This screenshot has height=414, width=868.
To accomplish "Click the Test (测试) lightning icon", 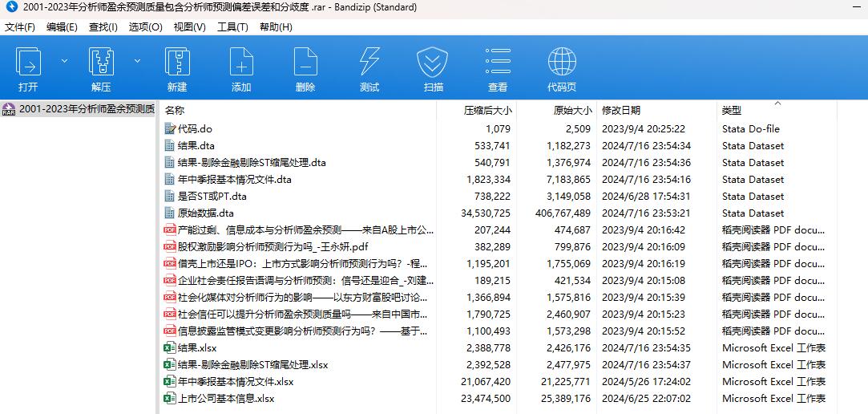I will (369, 62).
